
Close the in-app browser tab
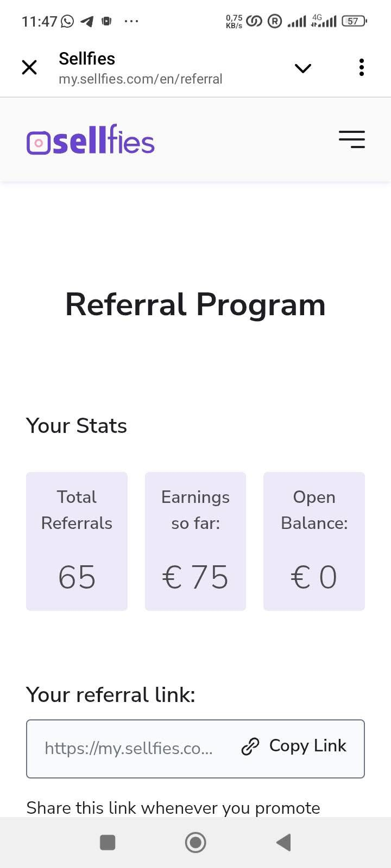point(29,68)
